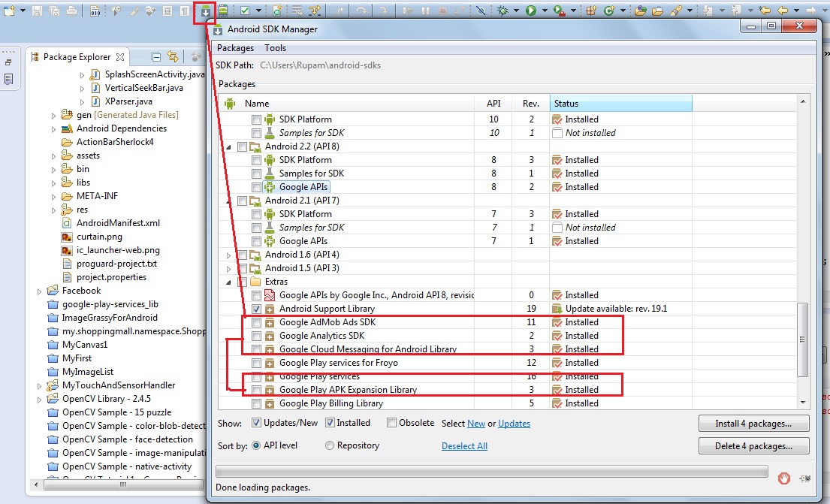830x504 pixels.
Task: Click the Print toolbar icon
Action: pos(71,10)
